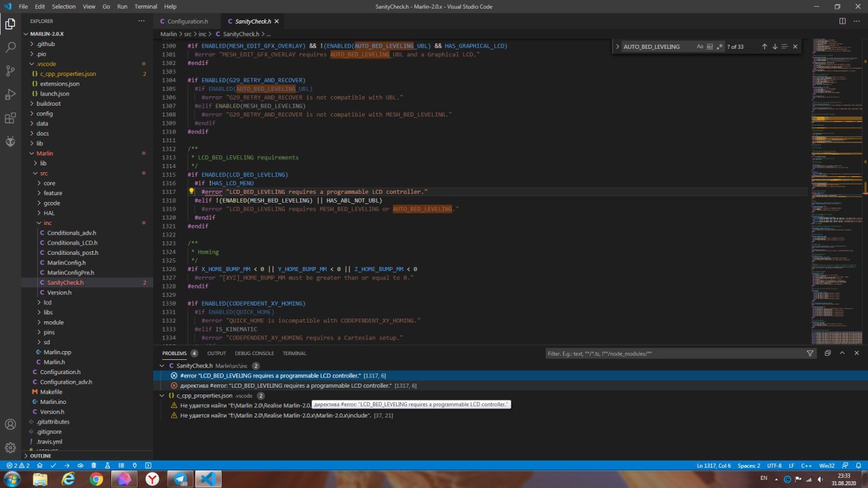Toggle Use Regular Expression in find widget

pyautogui.click(x=720, y=47)
